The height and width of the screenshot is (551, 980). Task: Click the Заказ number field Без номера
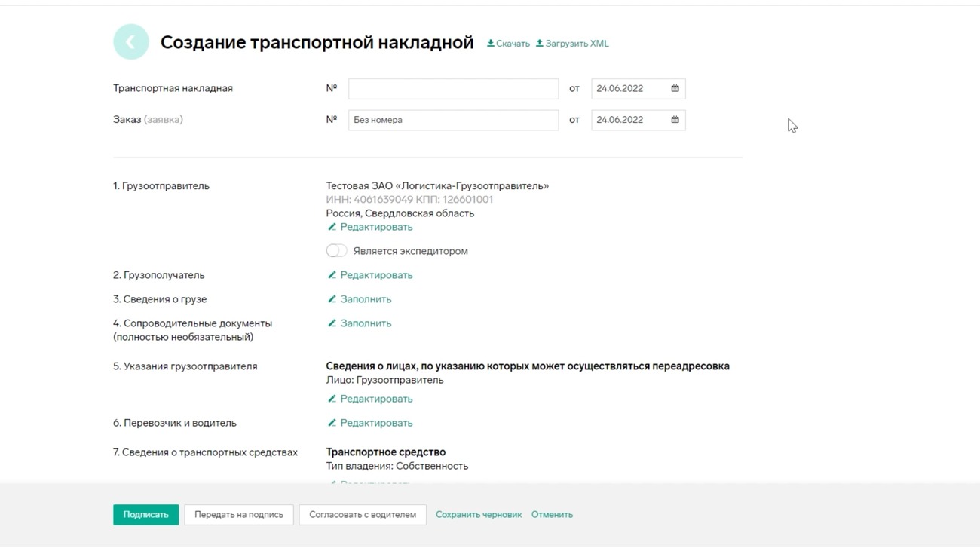point(453,120)
